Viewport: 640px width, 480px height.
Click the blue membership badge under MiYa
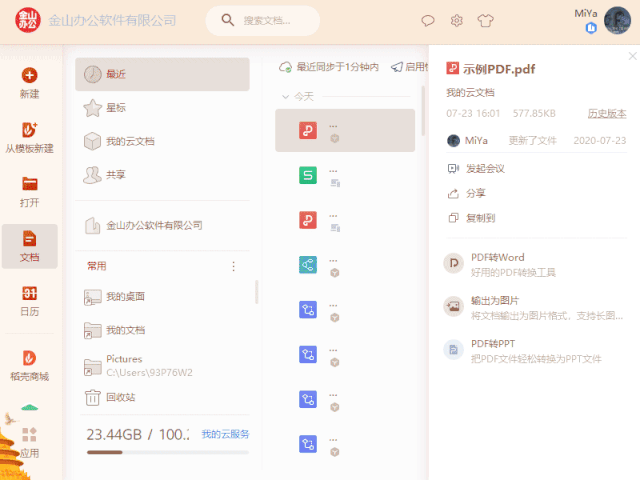[591, 28]
